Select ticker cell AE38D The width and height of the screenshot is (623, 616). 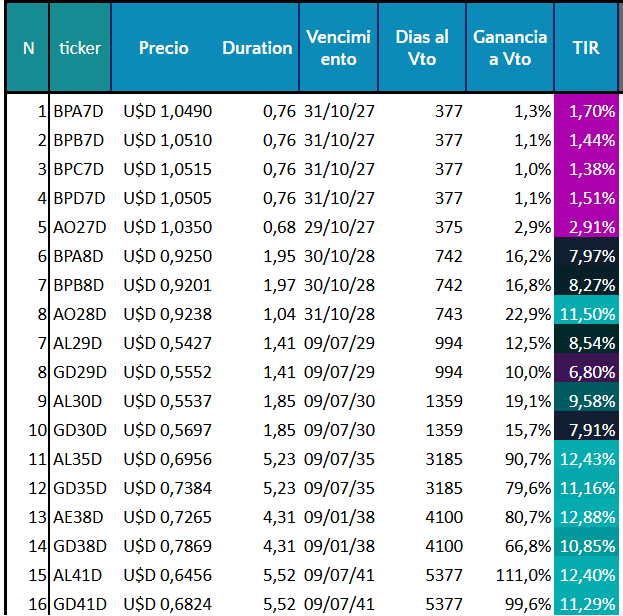[x=78, y=517]
